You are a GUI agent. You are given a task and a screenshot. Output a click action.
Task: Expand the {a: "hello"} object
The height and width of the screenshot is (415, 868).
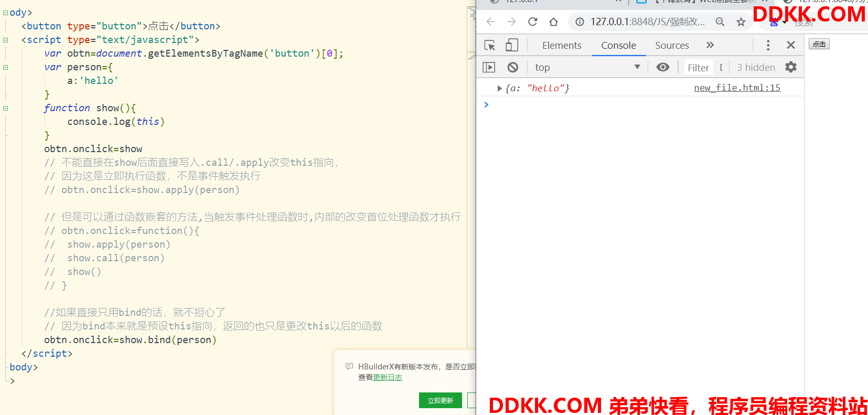[x=500, y=88]
